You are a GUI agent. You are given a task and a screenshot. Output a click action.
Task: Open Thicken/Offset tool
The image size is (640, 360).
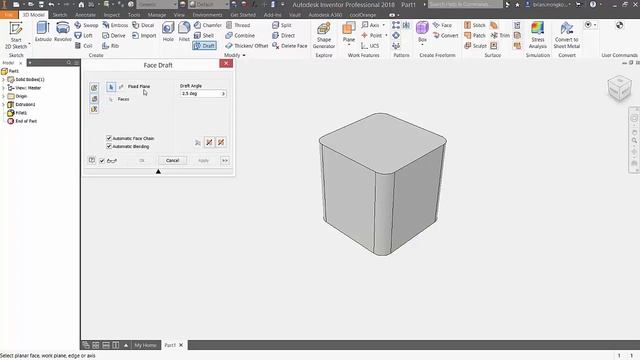coord(247,46)
